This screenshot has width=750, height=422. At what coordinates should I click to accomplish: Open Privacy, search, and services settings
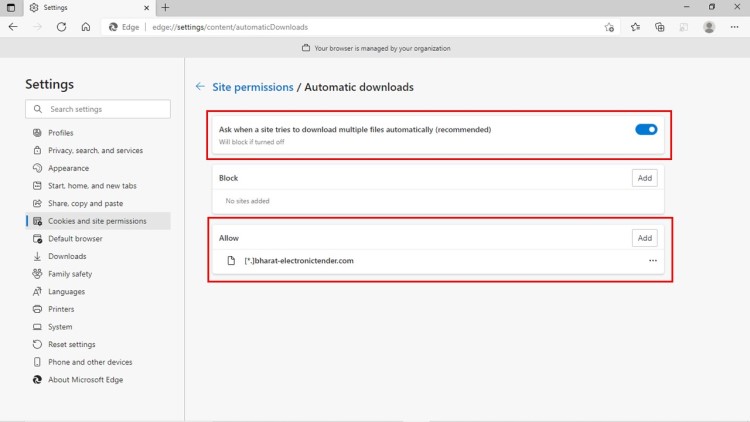[95, 150]
